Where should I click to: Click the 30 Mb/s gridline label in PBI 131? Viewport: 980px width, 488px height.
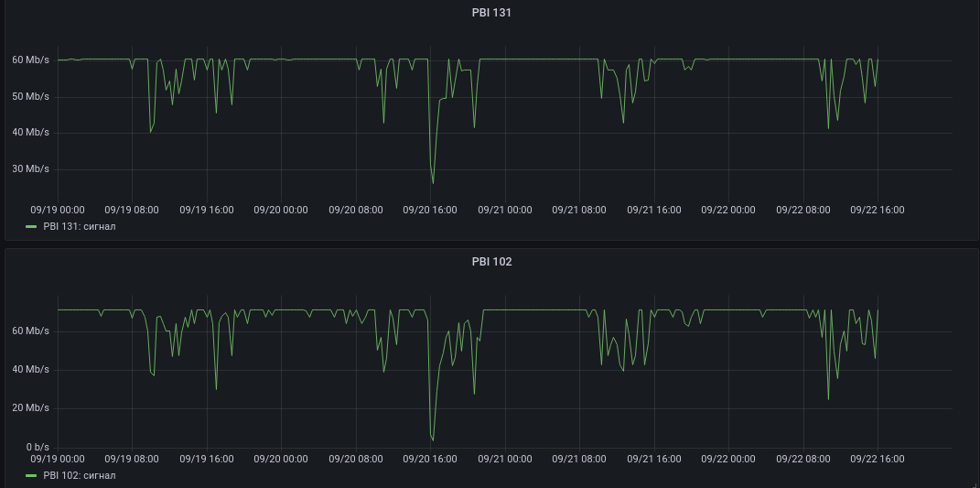(30, 168)
